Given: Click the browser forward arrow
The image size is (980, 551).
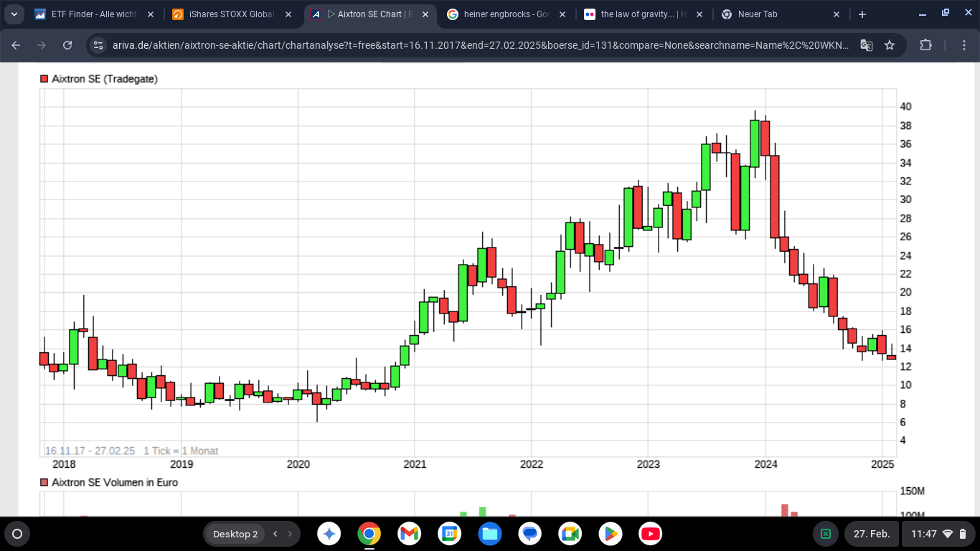Looking at the screenshot, I should pos(42,44).
